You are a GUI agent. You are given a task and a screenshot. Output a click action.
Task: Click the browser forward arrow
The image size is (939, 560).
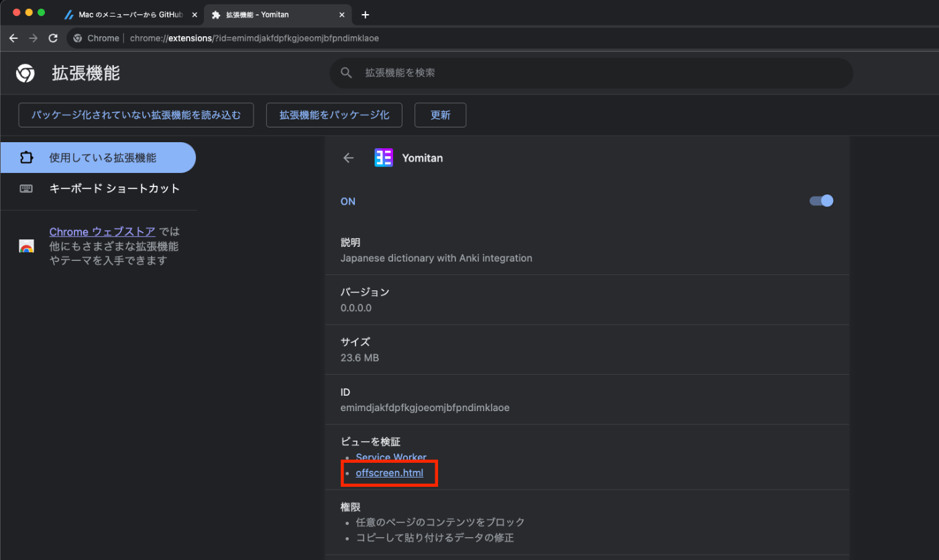coord(33,38)
